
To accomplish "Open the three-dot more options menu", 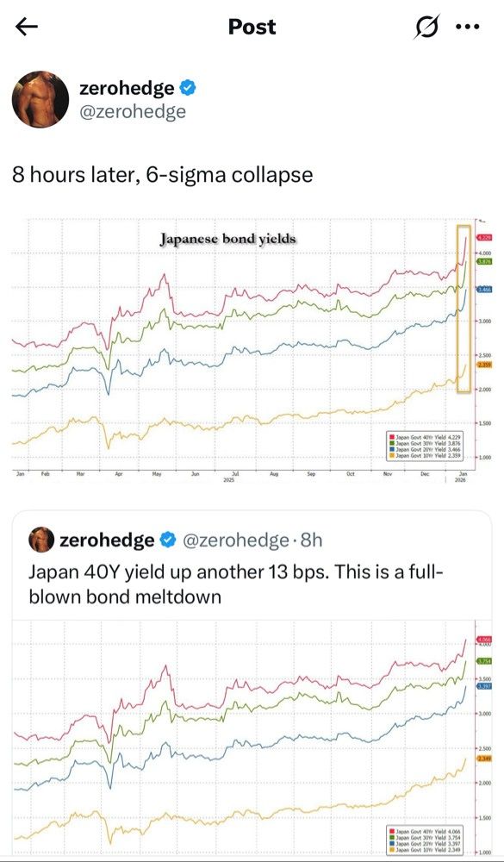I will [x=468, y=27].
